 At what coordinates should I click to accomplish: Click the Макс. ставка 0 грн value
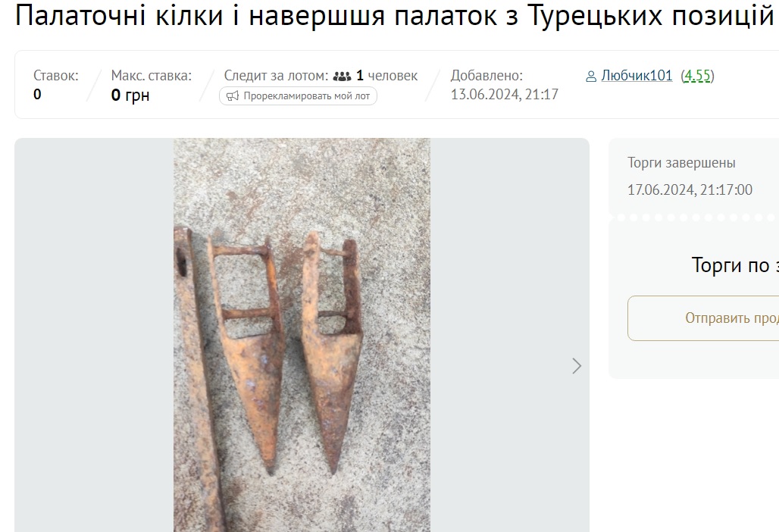pos(130,95)
